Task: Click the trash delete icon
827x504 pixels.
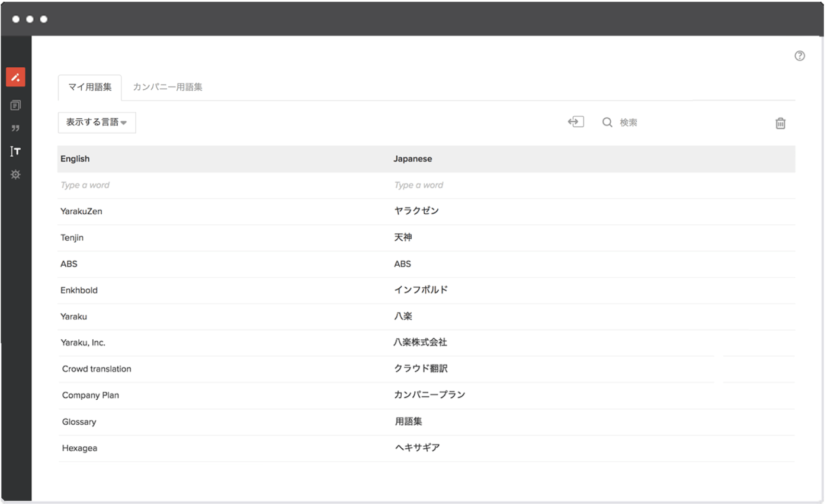Action: click(x=780, y=123)
